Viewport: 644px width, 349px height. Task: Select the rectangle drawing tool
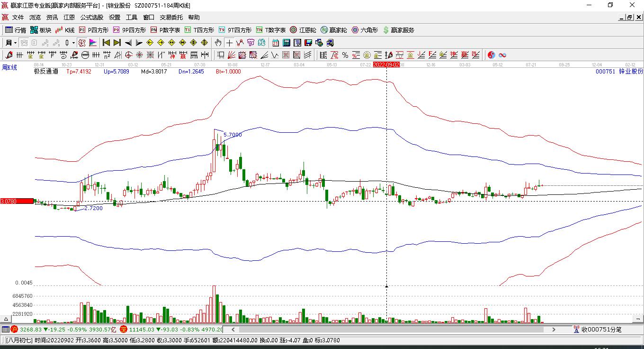(x=221, y=55)
